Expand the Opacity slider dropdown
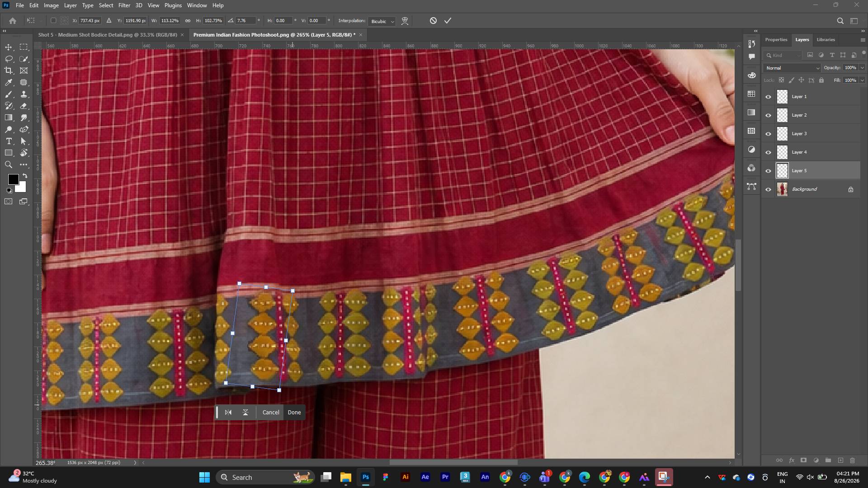 point(862,68)
